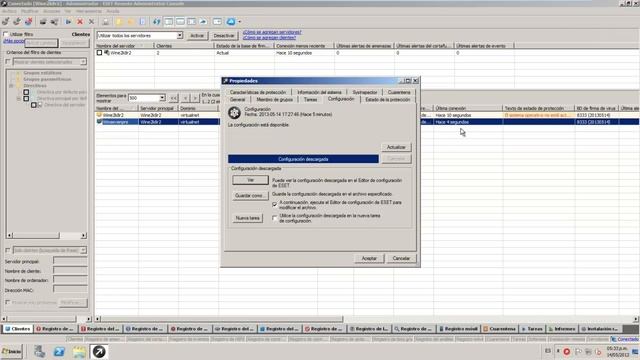
Task: Click the server icon beside Wine2k8r2
Action: [x=107, y=53]
